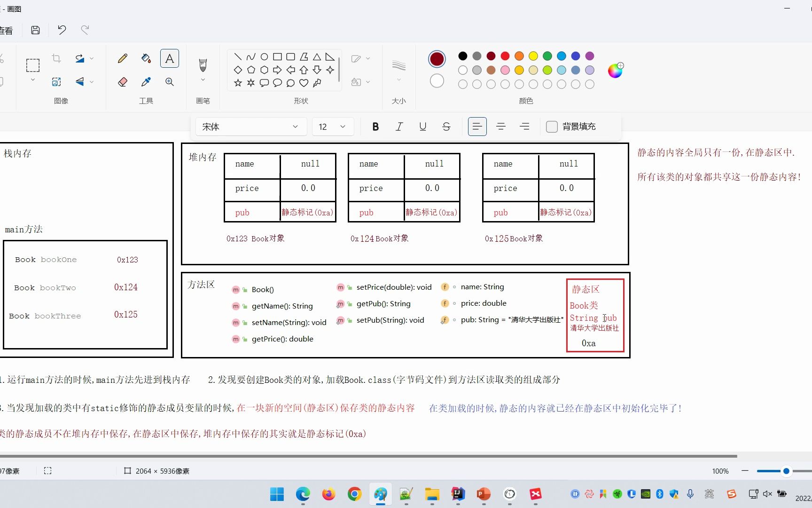Open Chrome from taskbar

pos(355,494)
